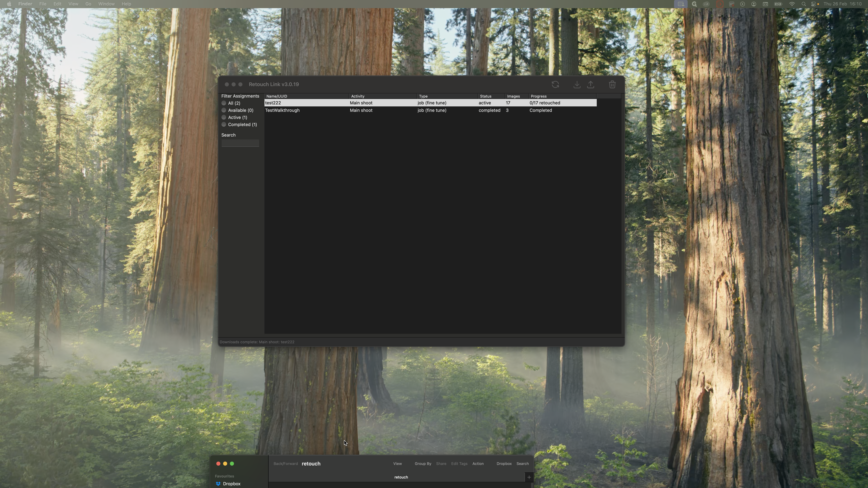Viewport: 868px width, 488px height.
Task: Select the Completed (1) filter
Action: pos(224,124)
